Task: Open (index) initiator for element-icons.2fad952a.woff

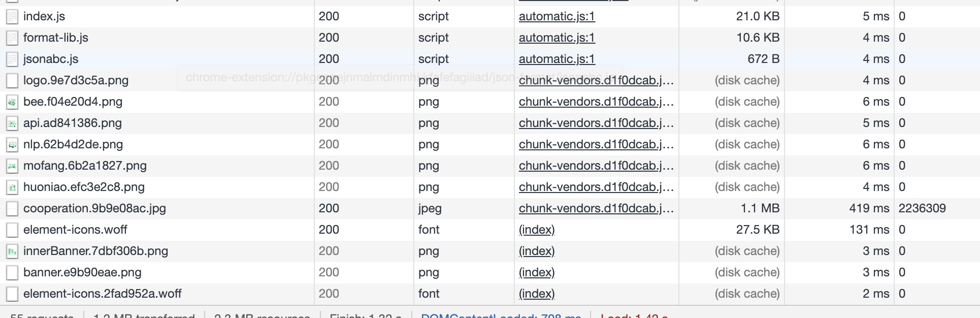Action: [537, 294]
